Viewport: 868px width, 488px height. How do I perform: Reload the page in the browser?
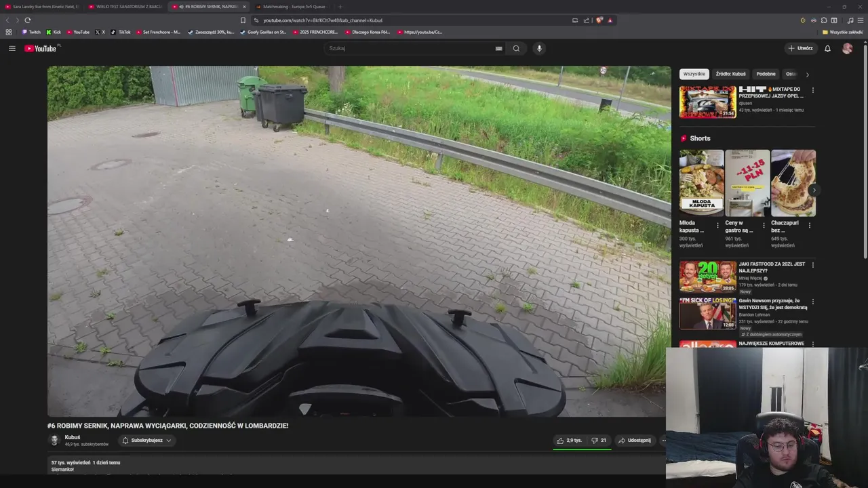[27, 20]
